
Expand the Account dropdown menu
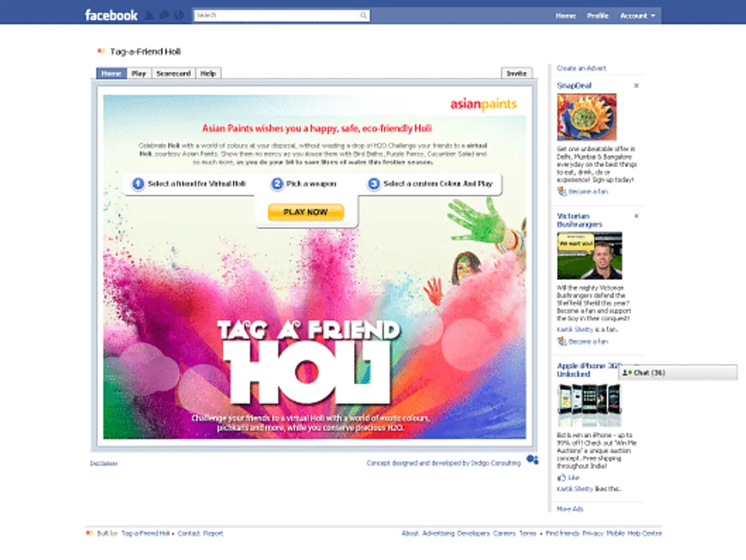637,16
